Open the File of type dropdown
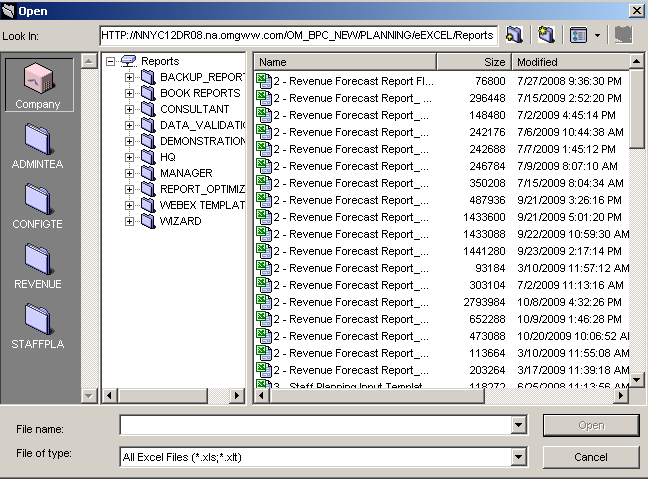Screen dimensions: 648x480 point(518,457)
